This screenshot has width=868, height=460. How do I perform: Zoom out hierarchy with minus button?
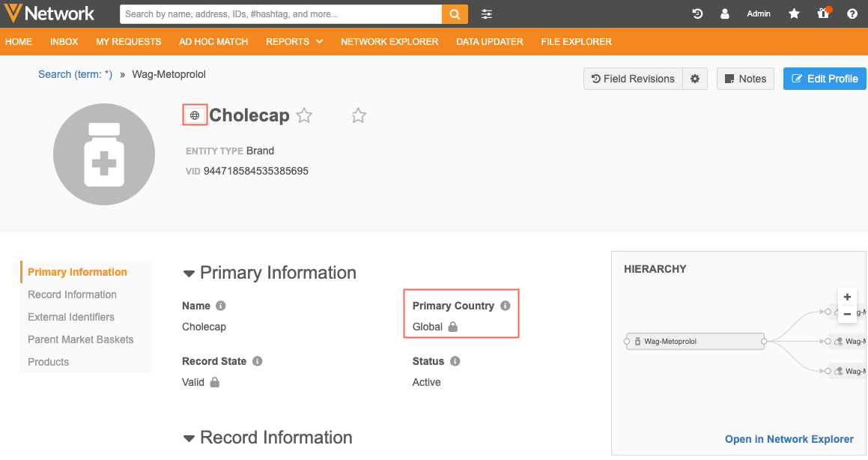point(847,314)
